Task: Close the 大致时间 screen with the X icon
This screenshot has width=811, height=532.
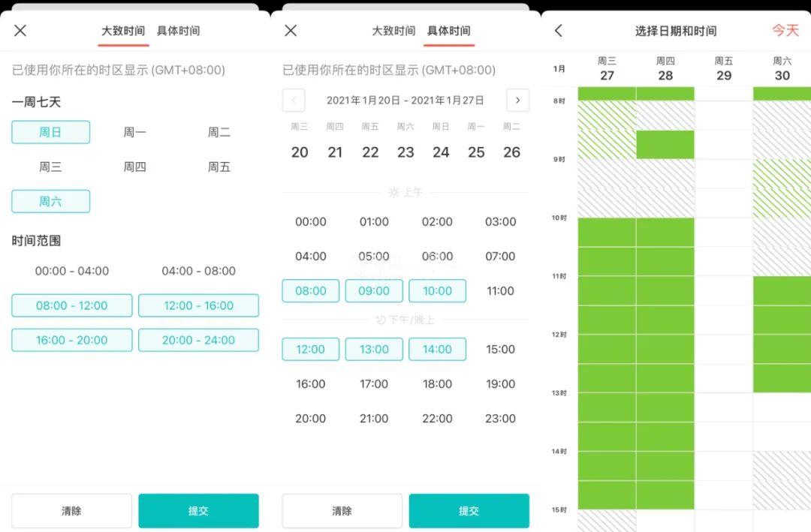Action: coord(20,31)
